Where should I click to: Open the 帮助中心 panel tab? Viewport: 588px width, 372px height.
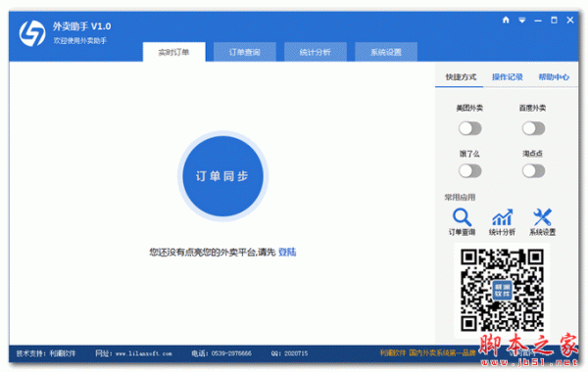click(x=554, y=77)
